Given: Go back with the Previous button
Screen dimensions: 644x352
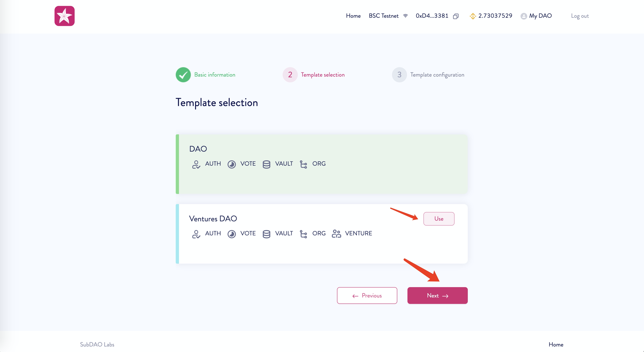Looking at the screenshot, I should 367,296.
